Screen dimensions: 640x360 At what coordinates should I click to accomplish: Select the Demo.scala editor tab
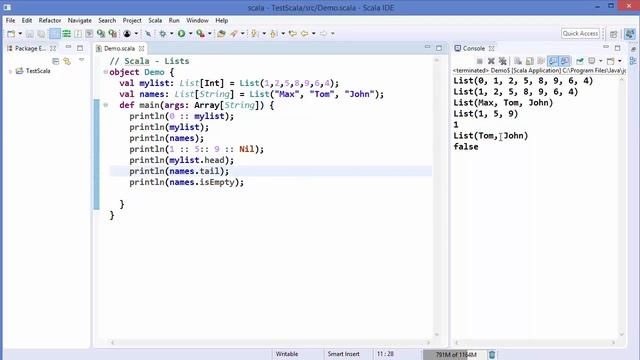coord(119,49)
